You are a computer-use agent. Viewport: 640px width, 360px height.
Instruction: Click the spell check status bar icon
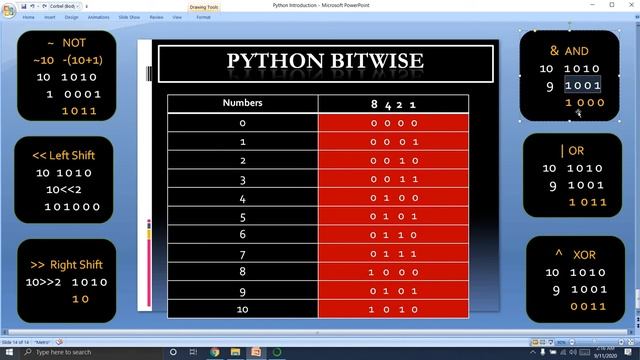point(59,342)
